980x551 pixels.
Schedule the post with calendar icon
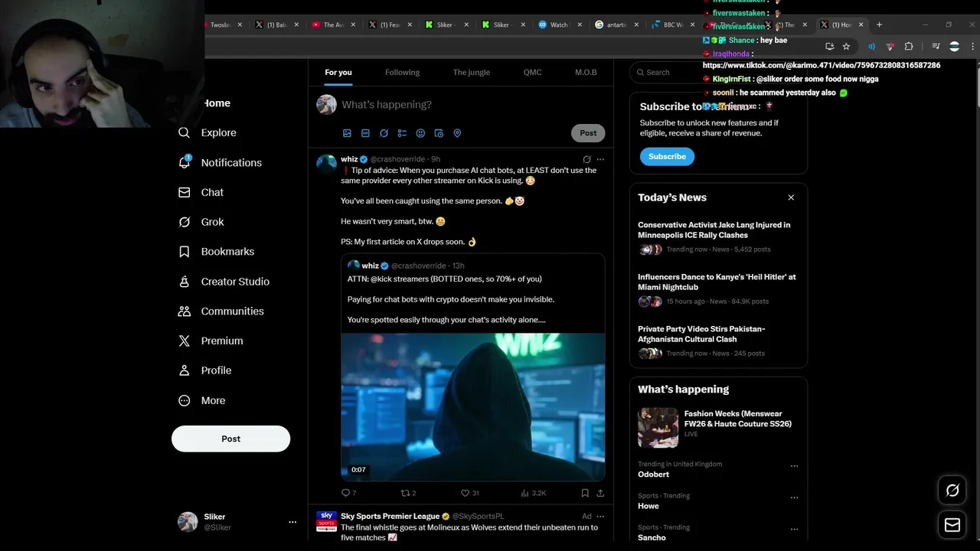coord(439,133)
